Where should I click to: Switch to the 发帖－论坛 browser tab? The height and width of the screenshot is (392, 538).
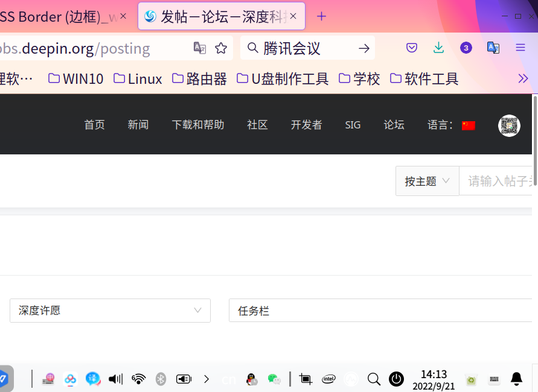point(219,16)
